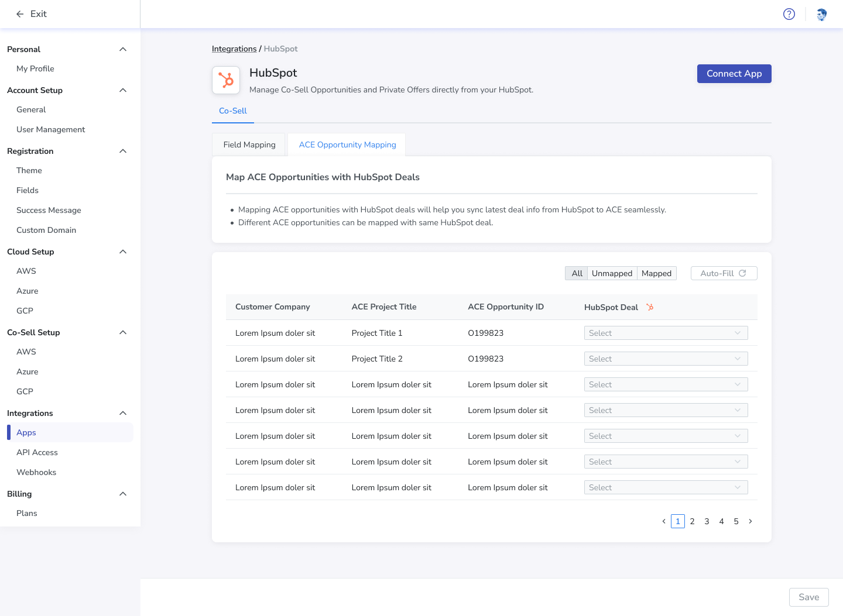
Task: Go to previous page arrow in pagination
Action: pyautogui.click(x=664, y=521)
